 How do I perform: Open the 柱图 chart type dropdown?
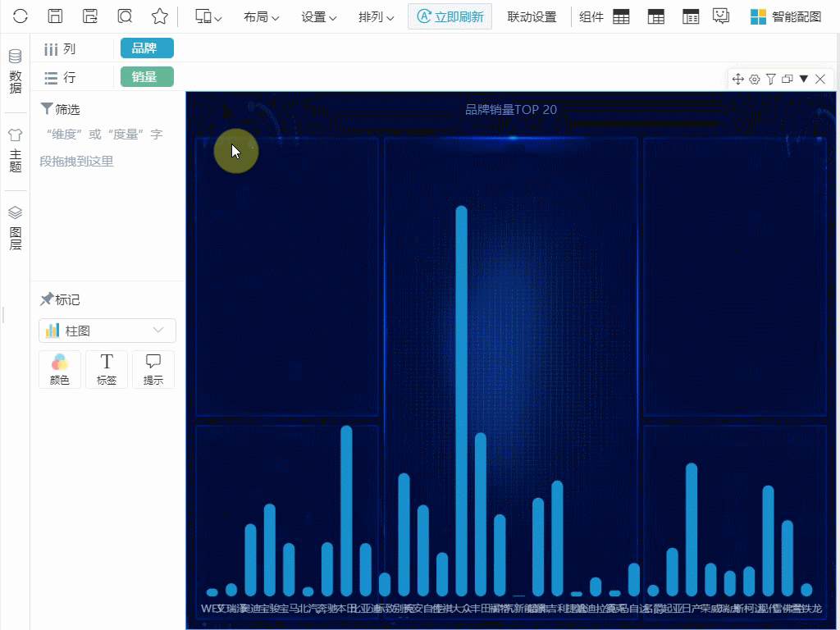tap(107, 331)
